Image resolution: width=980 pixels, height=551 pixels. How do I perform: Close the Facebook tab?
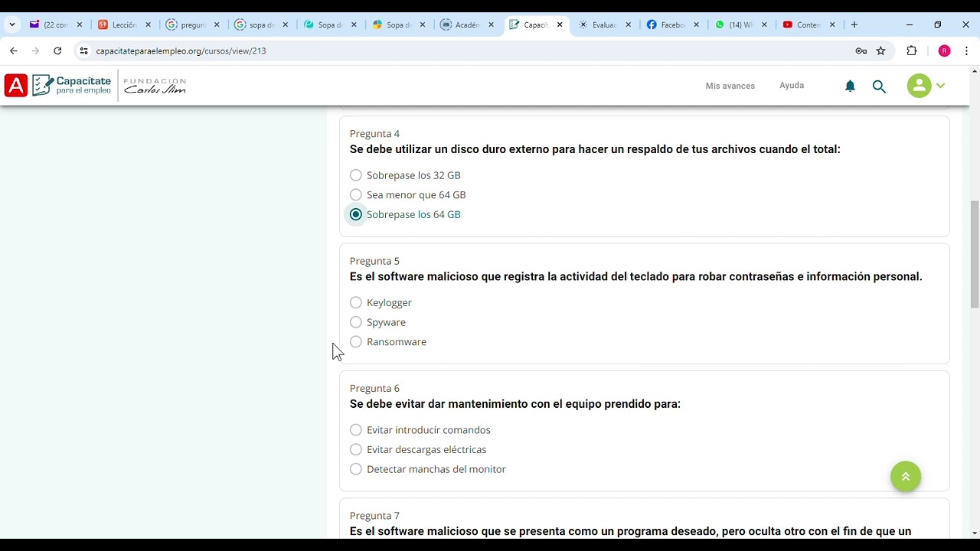coord(697,24)
